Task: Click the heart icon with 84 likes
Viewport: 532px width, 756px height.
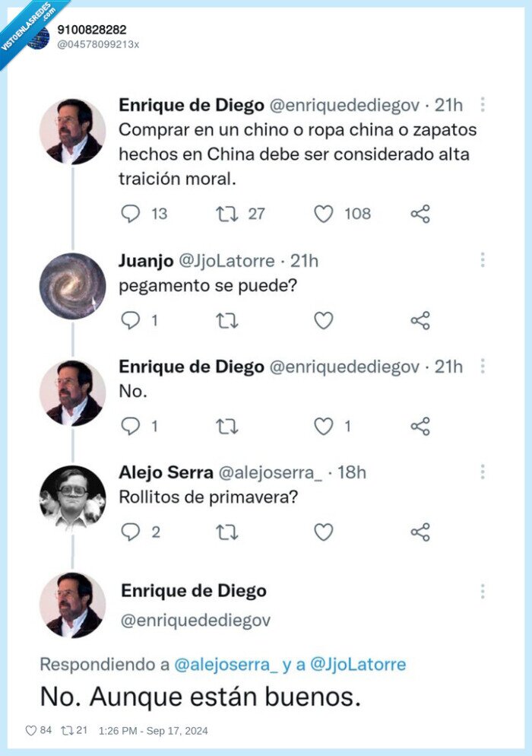Action: click(x=31, y=730)
